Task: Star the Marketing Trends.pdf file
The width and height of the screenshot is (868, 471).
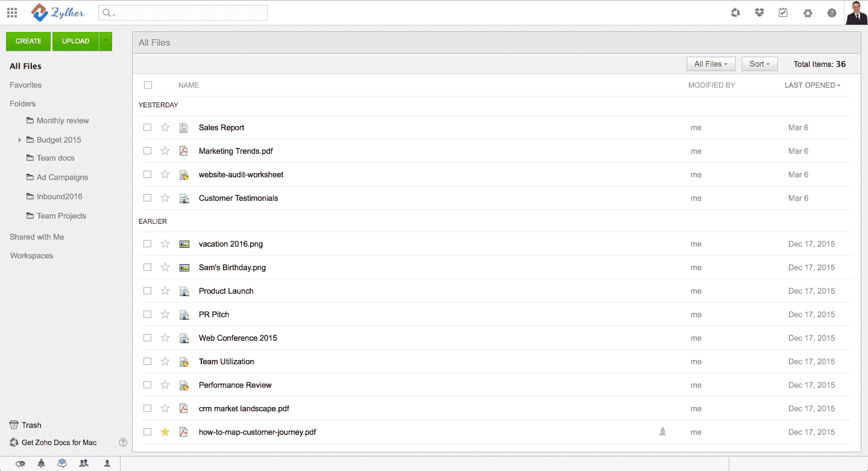Action: coord(165,151)
